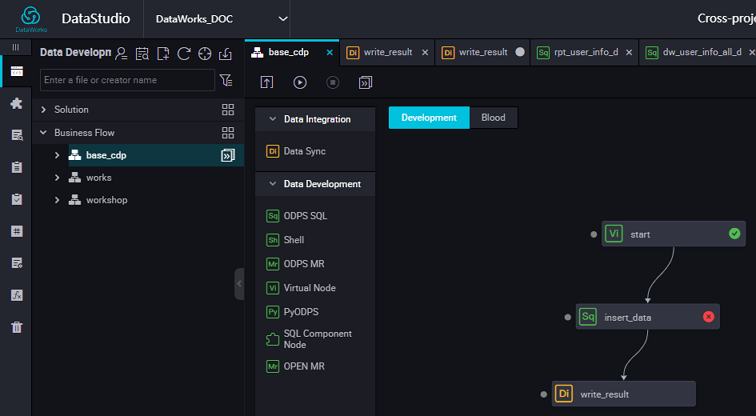756x416 pixels.
Task: Click the puzzle piece icon in sidebar
Action: (x=16, y=103)
